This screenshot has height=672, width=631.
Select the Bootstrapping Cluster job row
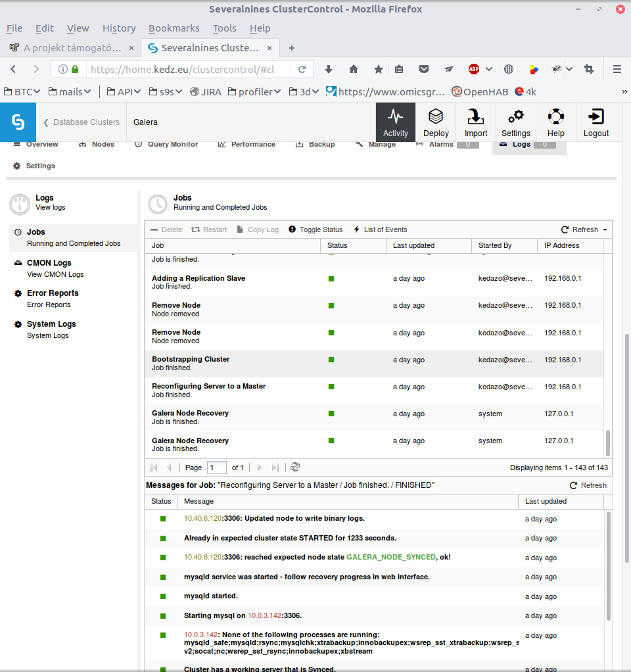click(x=374, y=364)
